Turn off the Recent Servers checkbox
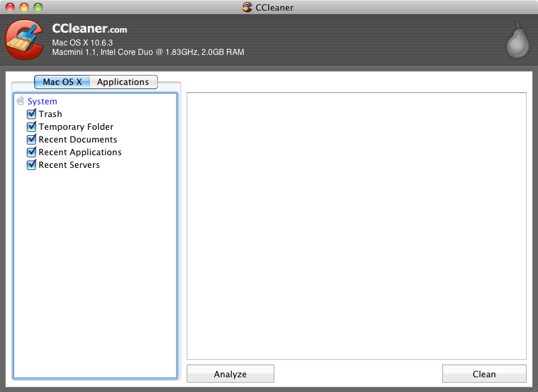Image resolution: width=538 pixels, height=392 pixels. click(31, 165)
